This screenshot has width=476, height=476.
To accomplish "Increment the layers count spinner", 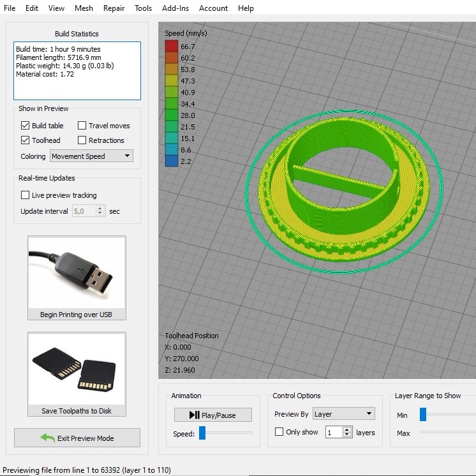I will pyautogui.click(x=347, y=429).
